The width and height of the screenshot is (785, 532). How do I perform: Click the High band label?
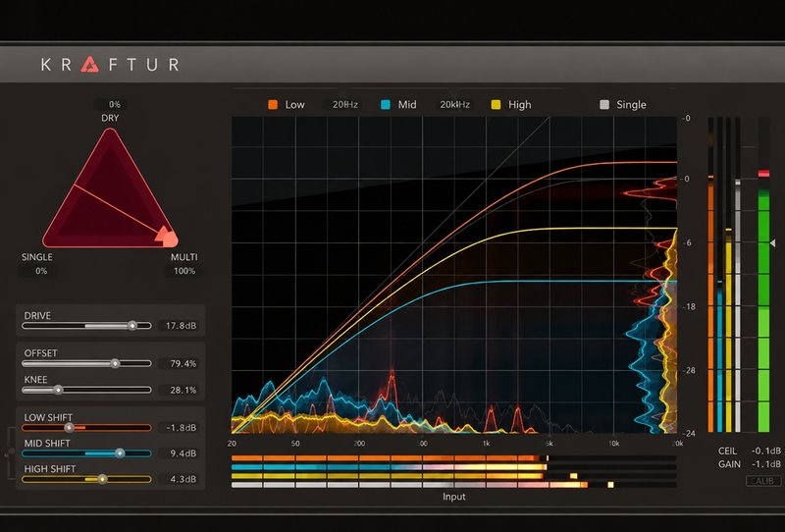click(x=520, y=105)
